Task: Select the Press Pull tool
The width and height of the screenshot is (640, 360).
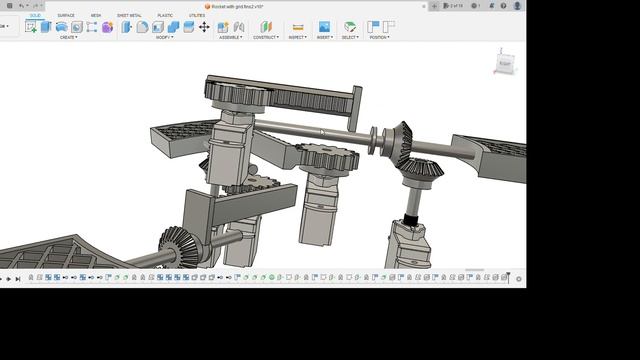Action: [x=127, y=27]
